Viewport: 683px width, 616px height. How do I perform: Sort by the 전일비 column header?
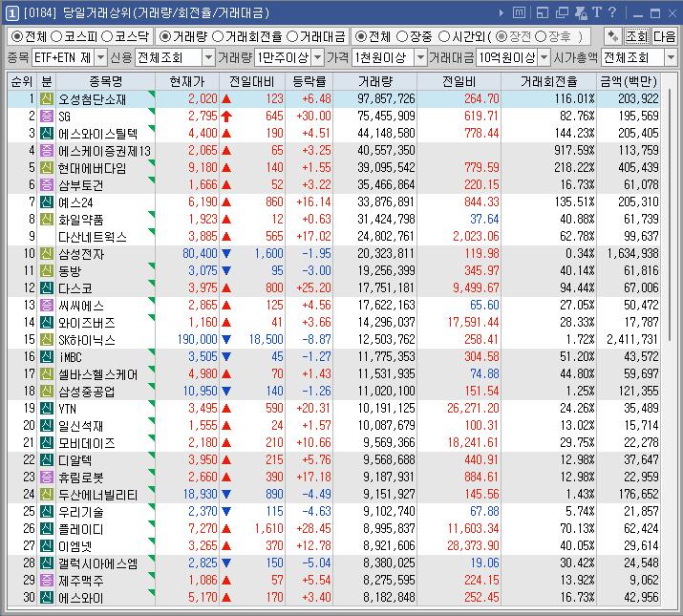tap(459, 81)
